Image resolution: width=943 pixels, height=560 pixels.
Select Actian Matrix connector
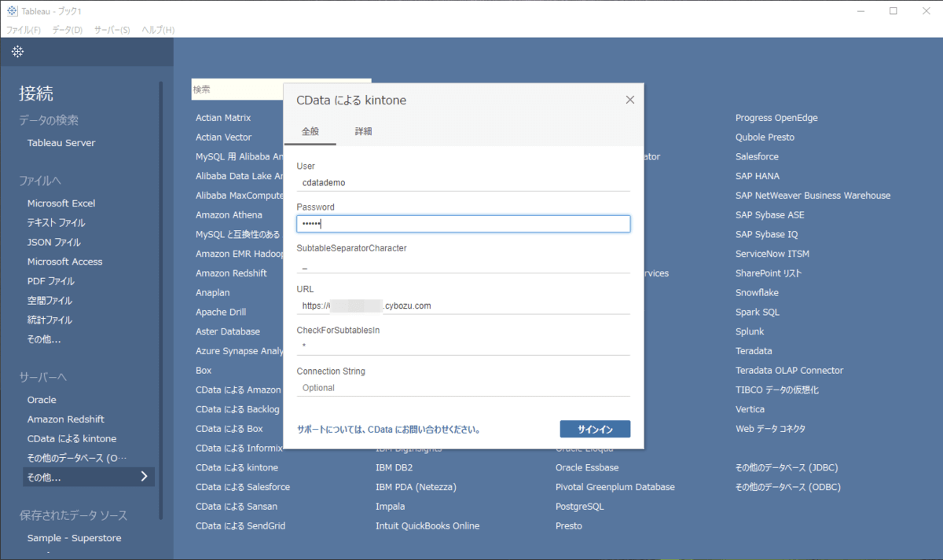[223, 118]
